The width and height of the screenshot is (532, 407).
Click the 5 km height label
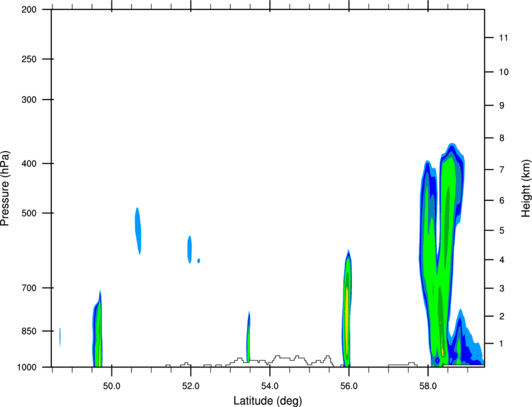coord(501,230)
